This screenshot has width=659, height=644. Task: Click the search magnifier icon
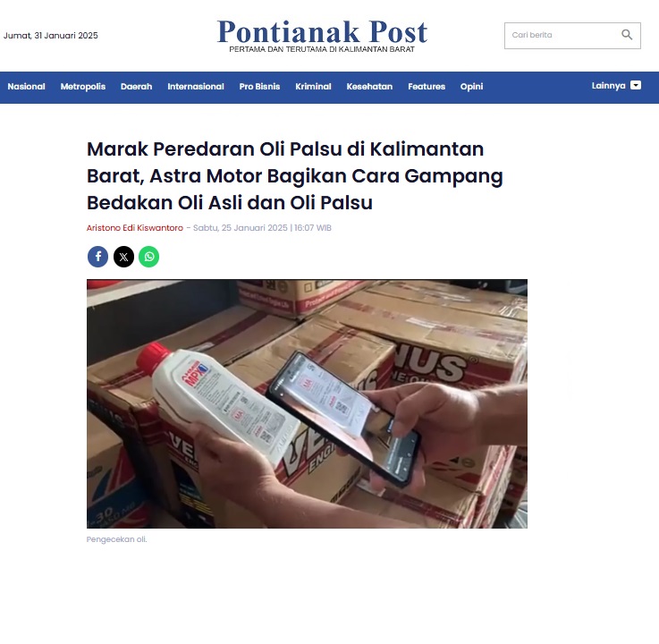627,35
